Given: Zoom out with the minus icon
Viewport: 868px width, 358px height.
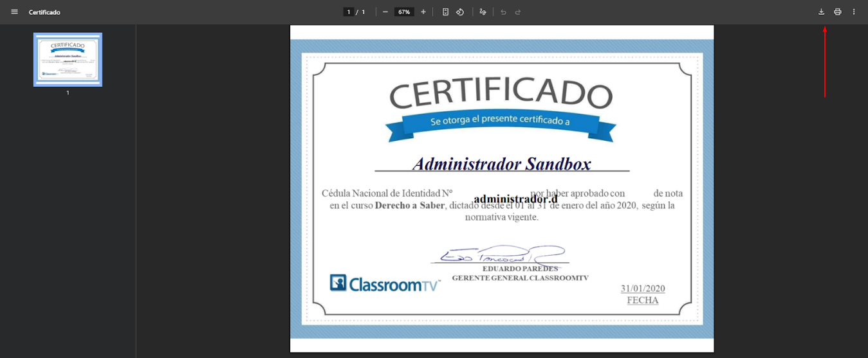Looking at the screenshot, I should click(385, 12).
